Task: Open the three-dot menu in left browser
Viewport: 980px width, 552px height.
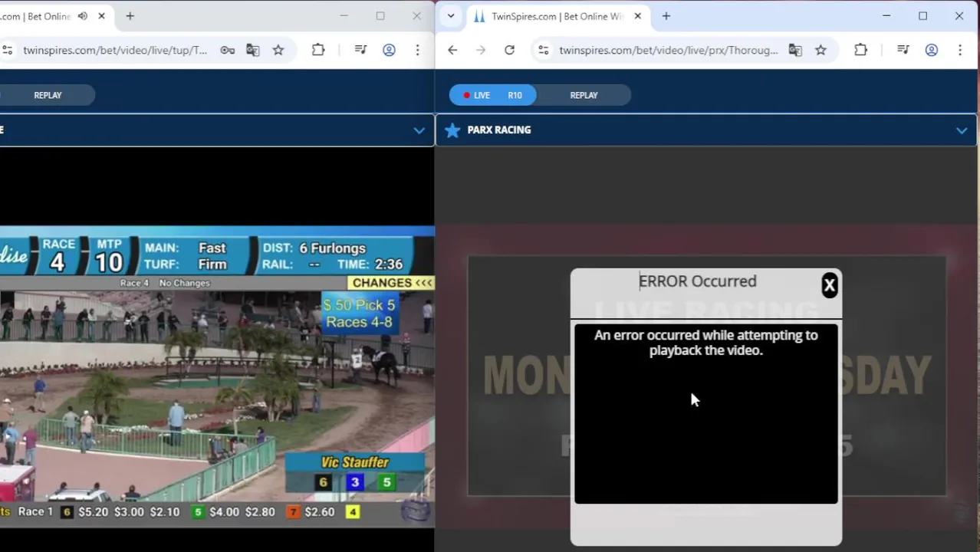Action: pyautogui.click(x=417, y=50)
